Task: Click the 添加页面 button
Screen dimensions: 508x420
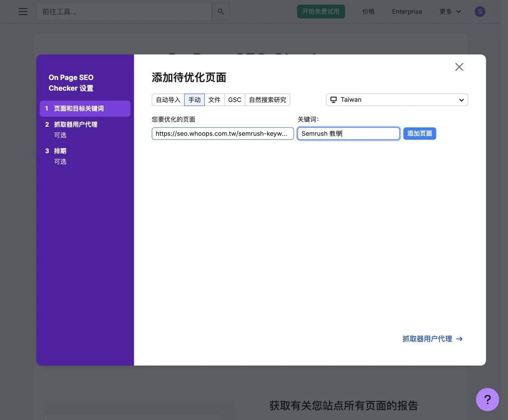Action: [420, 133]
